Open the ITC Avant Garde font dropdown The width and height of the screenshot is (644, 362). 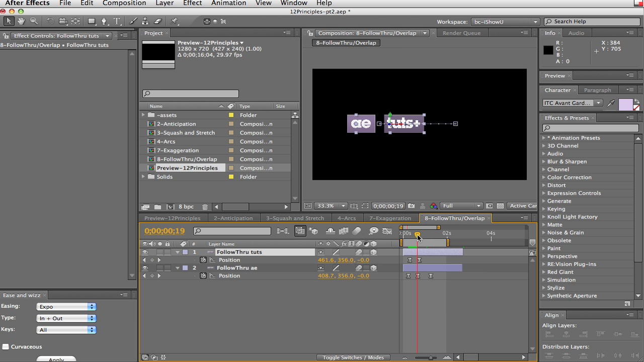[573, 103]
